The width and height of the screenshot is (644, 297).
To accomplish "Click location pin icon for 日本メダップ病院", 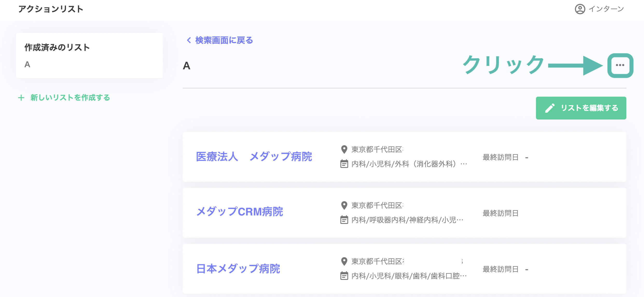I will (344, 261).
